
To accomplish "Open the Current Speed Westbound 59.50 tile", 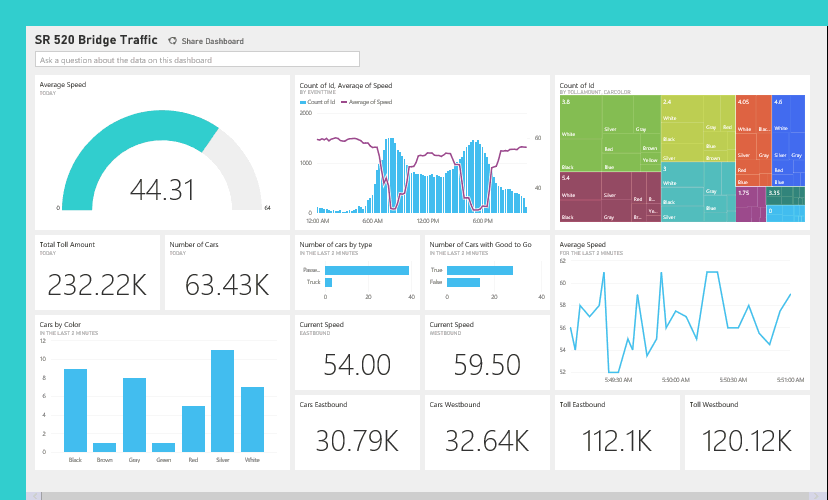I will [x=487, y=353].
